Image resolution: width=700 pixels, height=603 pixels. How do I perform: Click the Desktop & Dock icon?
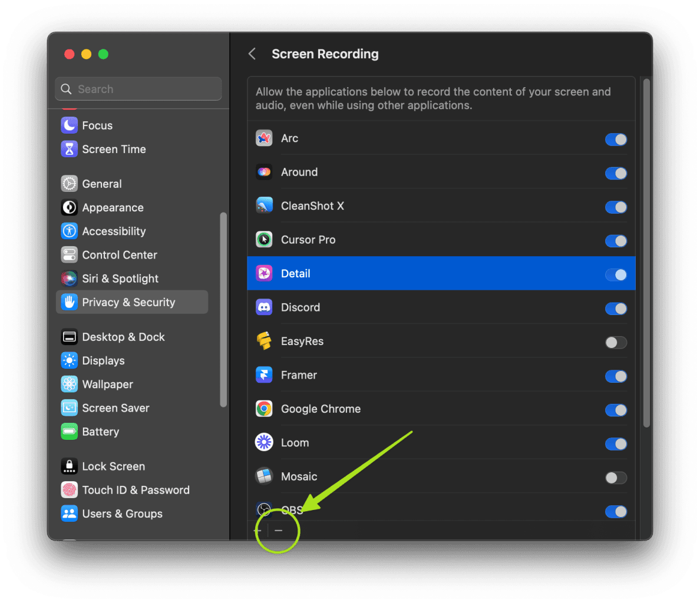(x=69, y=337)
